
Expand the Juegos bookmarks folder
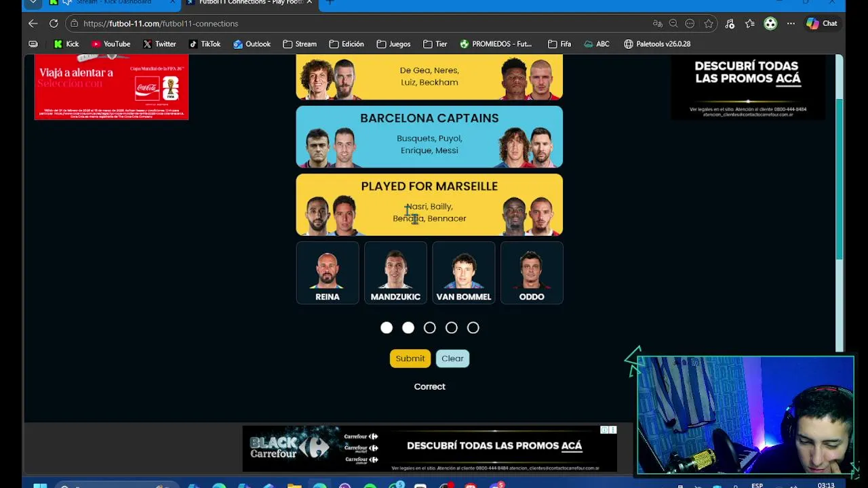(x=393, y=44)
